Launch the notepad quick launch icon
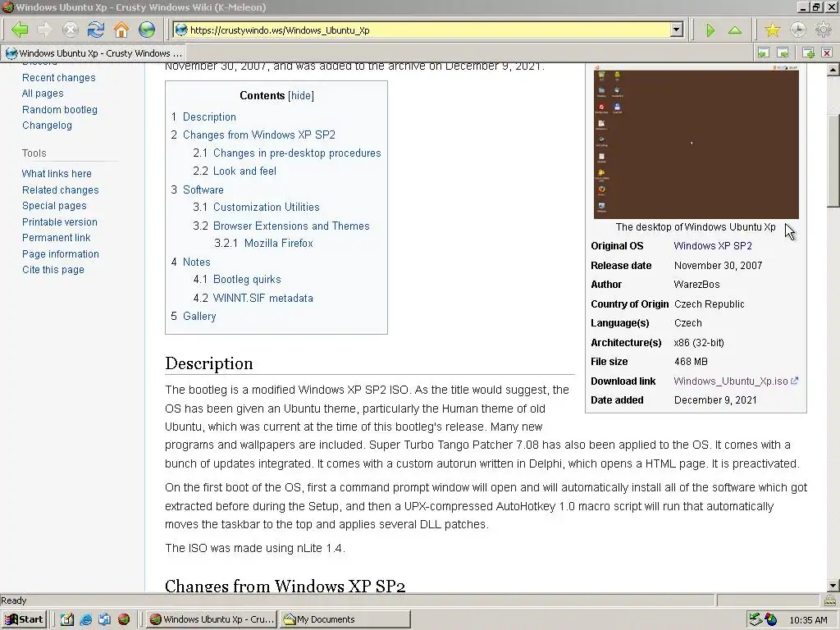The height and width of the screenshot is (630, 840). pos(66,619)
